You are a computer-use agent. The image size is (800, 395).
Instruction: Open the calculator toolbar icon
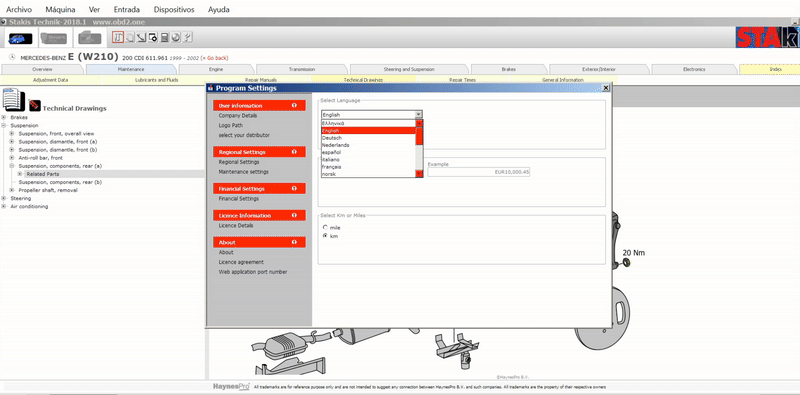164,37
